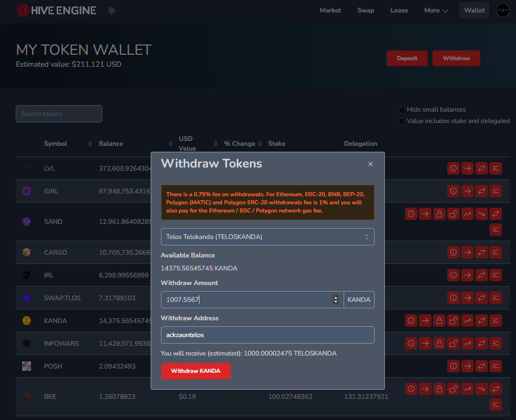Open the Market page
Viewport: 516px width, 420px height.
click(331, 10)
